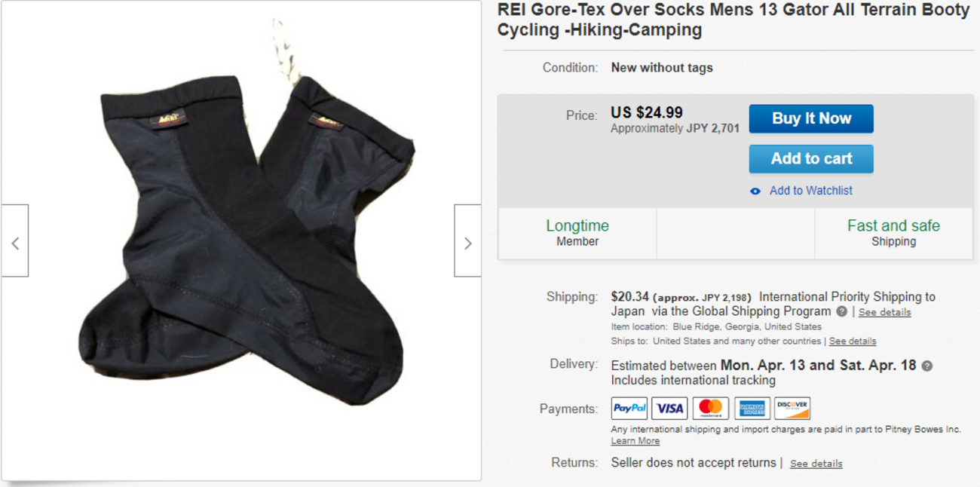The image size is (980, 487).
Task: Select the PayPal payment icon
Action: pos(629,409)
